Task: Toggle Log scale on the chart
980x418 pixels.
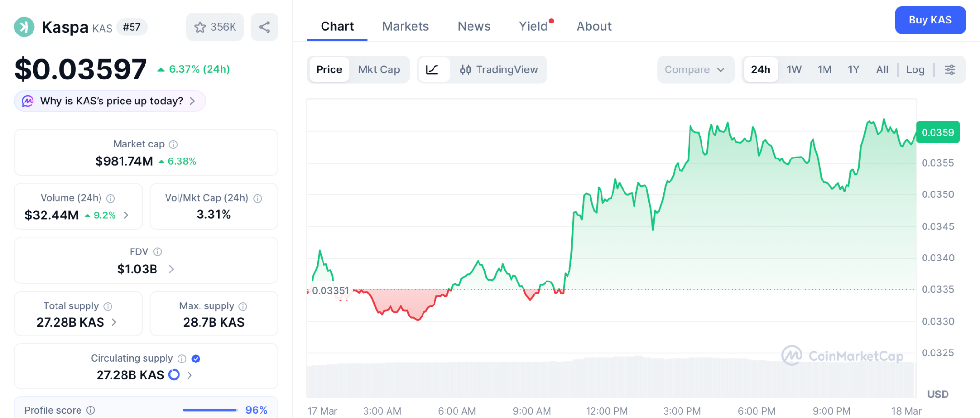Action: pos(915,70)
